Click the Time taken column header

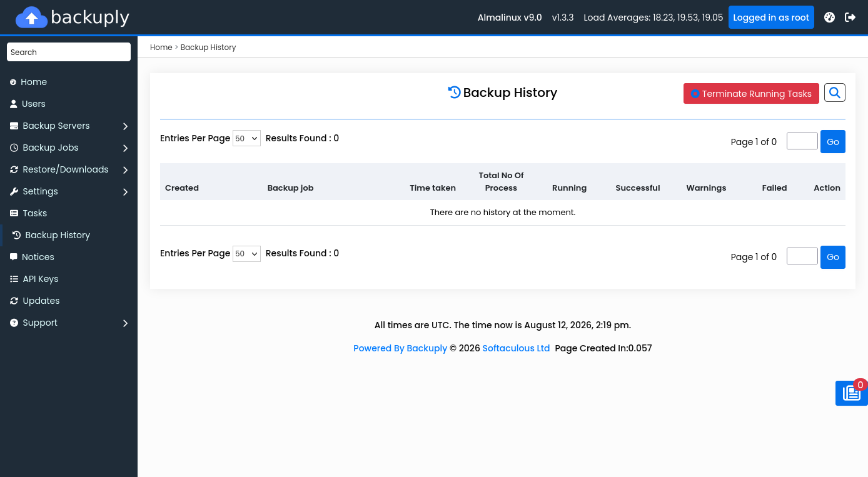(433, 188)
